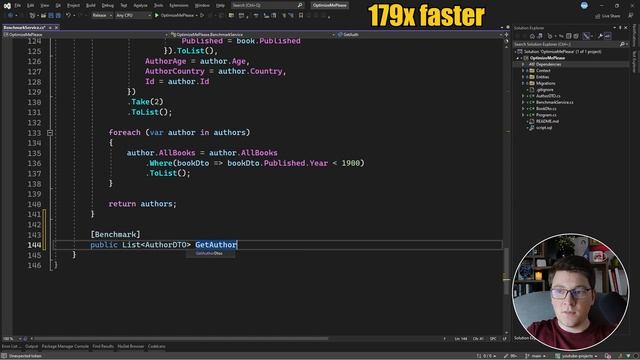Click the youtube-projects repository in status bar

pyautogui.click(x=576, y=356)
